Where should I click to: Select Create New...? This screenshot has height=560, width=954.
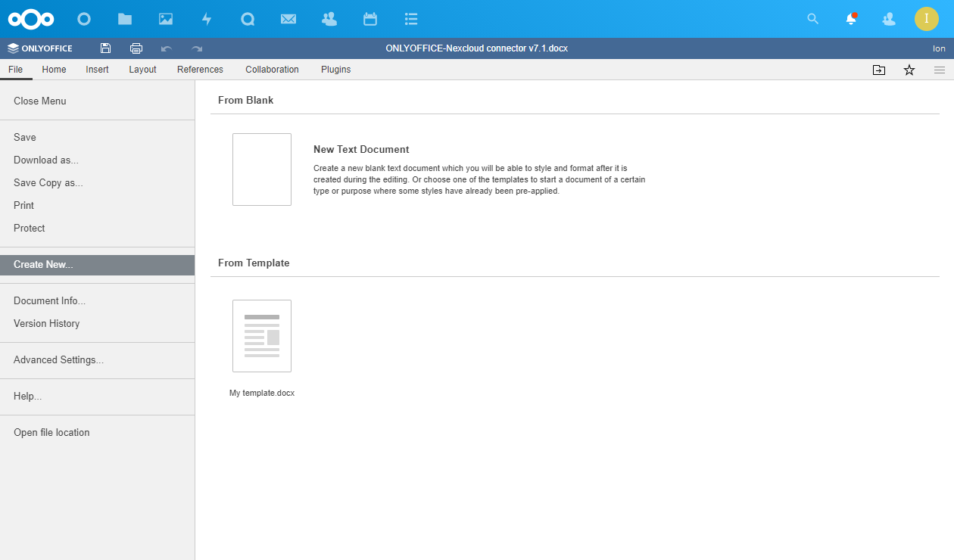point(97,265)
